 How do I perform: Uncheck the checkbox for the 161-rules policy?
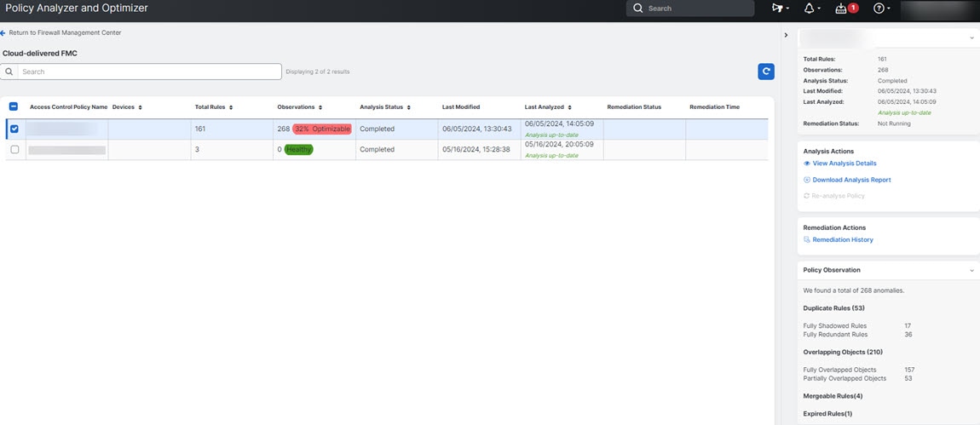14,129
